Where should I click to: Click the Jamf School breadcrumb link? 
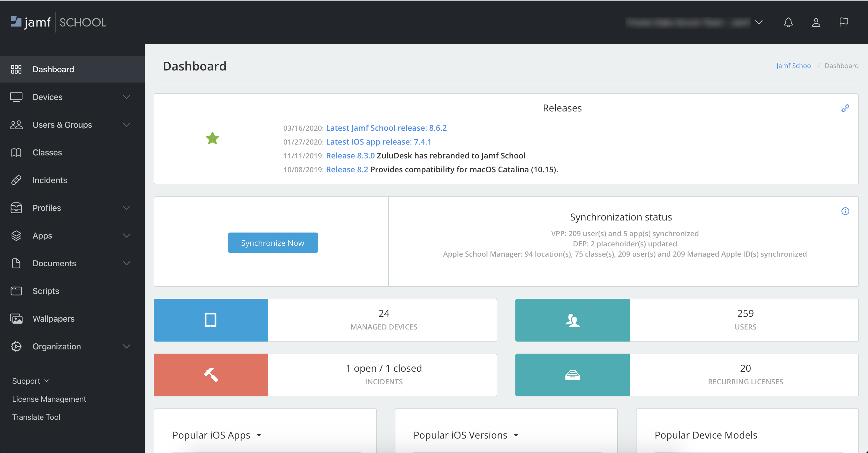pos(794,66)
